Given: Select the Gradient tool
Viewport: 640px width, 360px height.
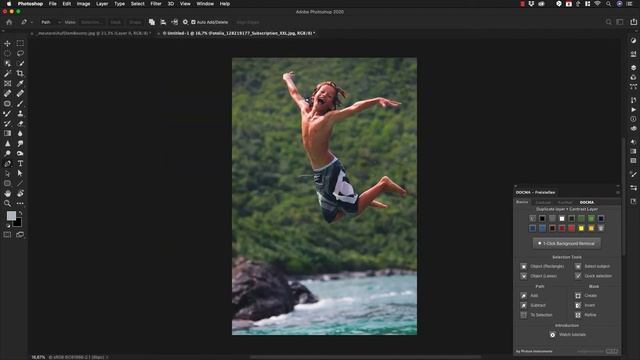Looking at the screenshot, I should point(7,133).
